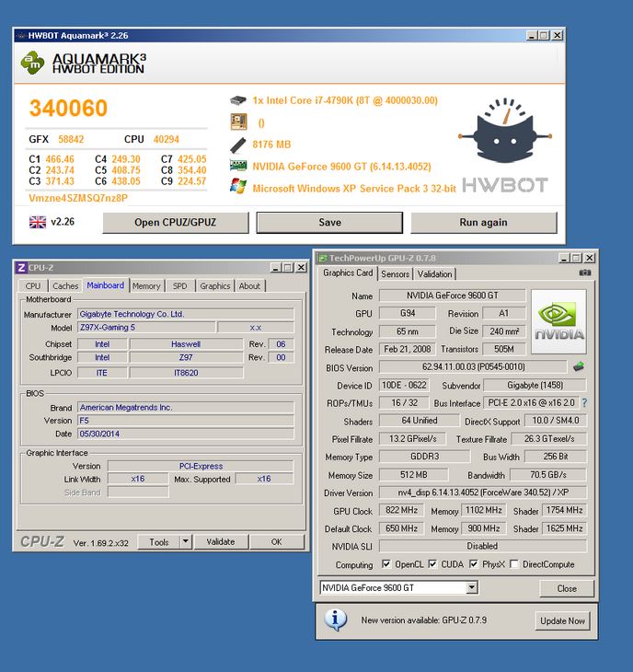Click the GPU-Z title bar icon

tap(322, 258)
